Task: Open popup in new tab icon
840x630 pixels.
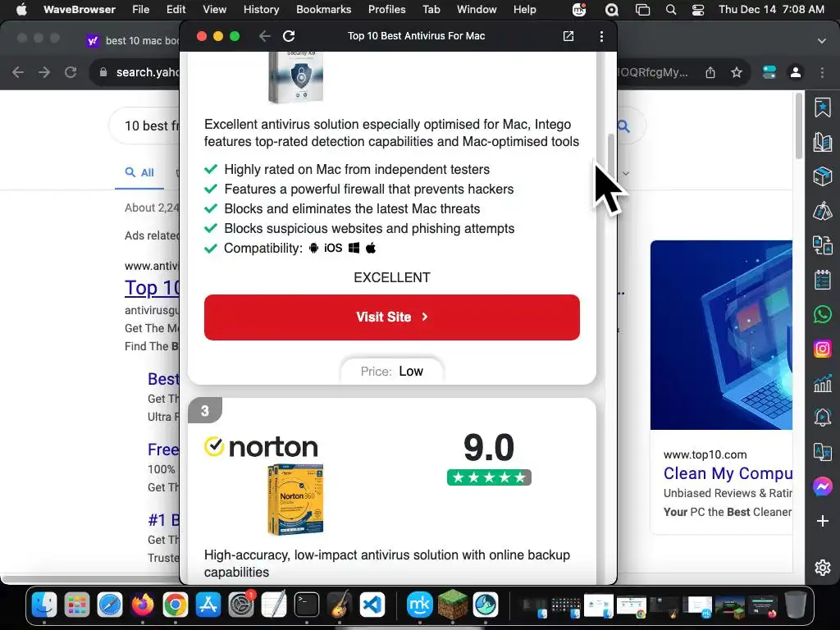Action: (x=568, y=36)
